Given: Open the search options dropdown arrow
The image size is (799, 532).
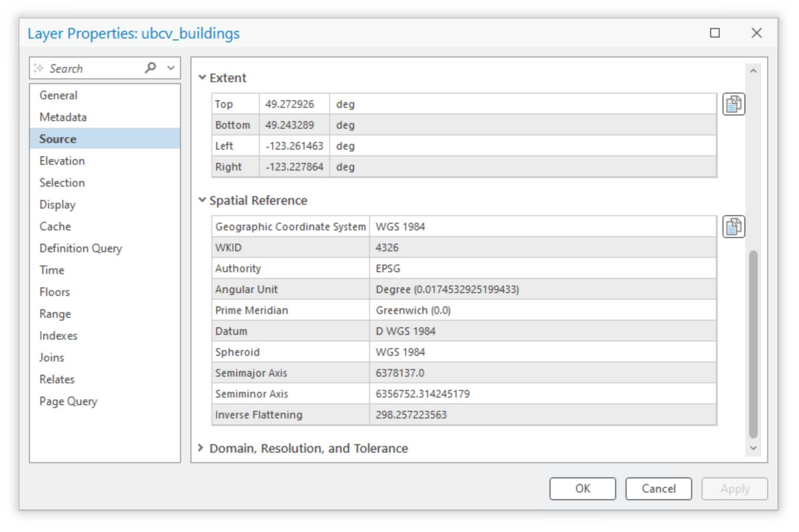Looking at the screenshot, I should coord(171,68).
